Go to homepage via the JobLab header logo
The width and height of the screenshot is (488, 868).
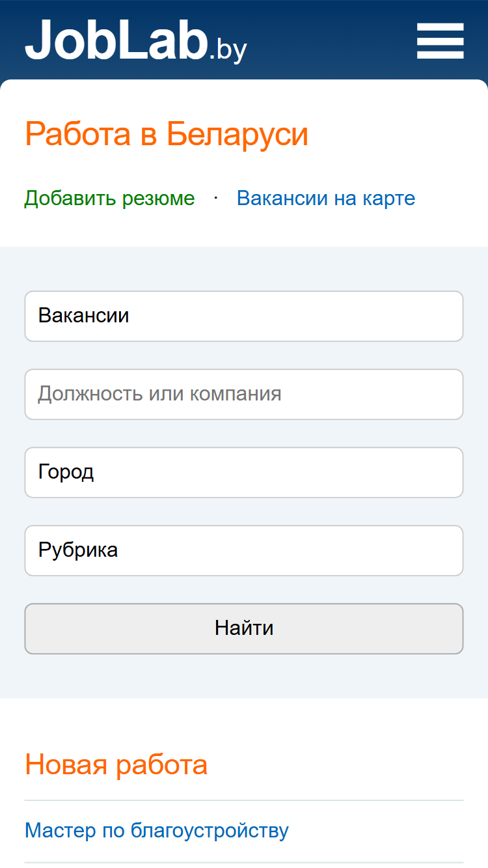coord(136,40)
